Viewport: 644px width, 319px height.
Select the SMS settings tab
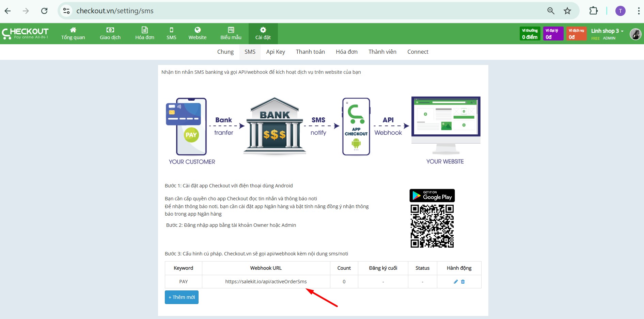click(x=250, y=52)
